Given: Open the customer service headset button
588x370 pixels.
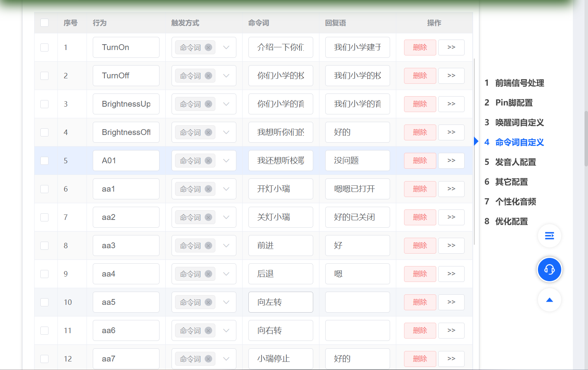Looking at the screenshot, I should tap(549, 269).
